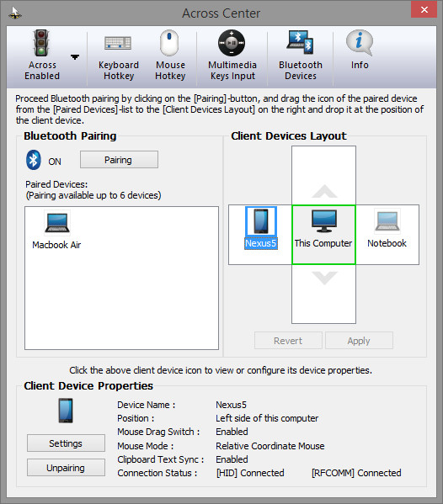Open the Keyboard Hotkey settings
Viewport: 443px width, 504px height.
(119, 56)
